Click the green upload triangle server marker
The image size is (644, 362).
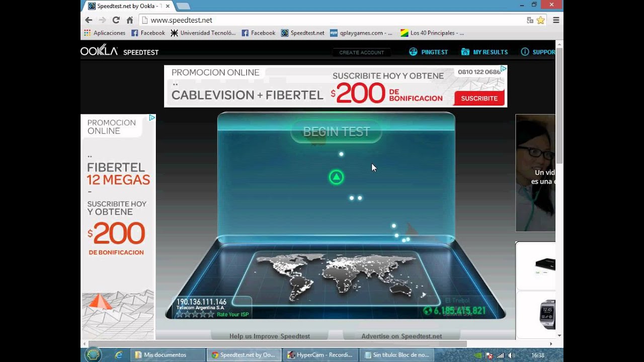(x=336, y=177)
